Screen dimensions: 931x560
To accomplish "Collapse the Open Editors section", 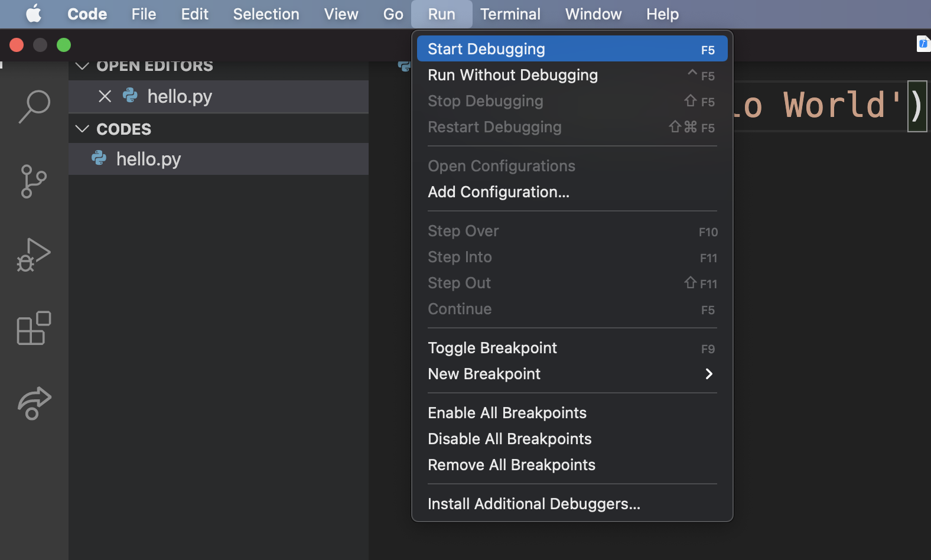I will [x=83, y=66].
